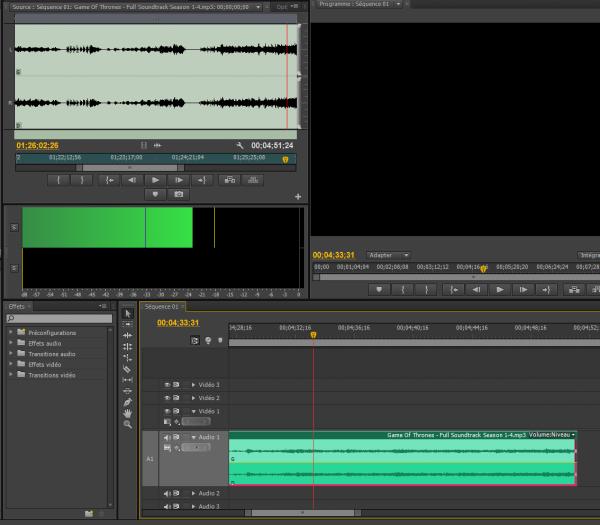The image size is (600, 525).
Task: Click the drag audio only waveform icon
Action: tap(157, 145)
